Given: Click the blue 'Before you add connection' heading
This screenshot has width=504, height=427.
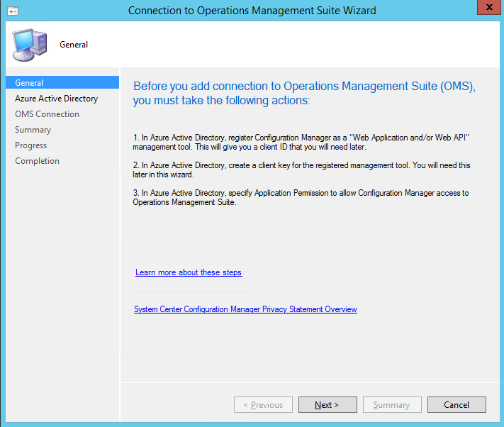Looking at the screenshot, I should pyautogui.click(x=303, y=94).
